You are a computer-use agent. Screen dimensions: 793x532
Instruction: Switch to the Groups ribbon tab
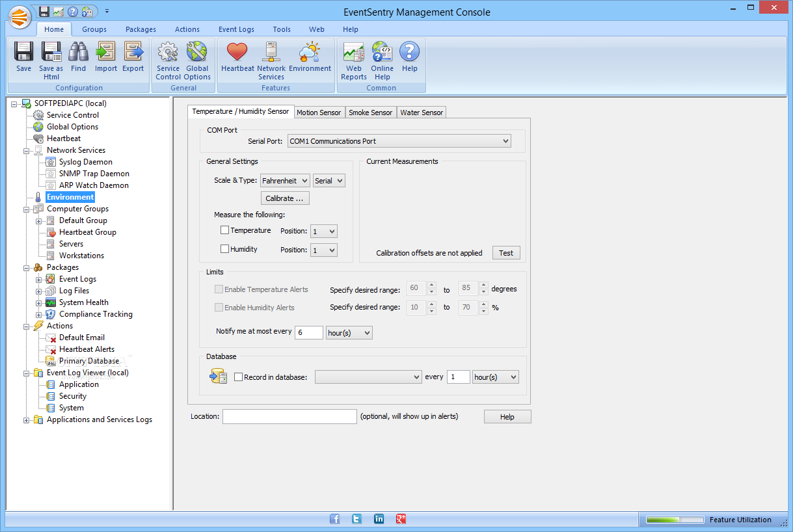click(94, 29)
